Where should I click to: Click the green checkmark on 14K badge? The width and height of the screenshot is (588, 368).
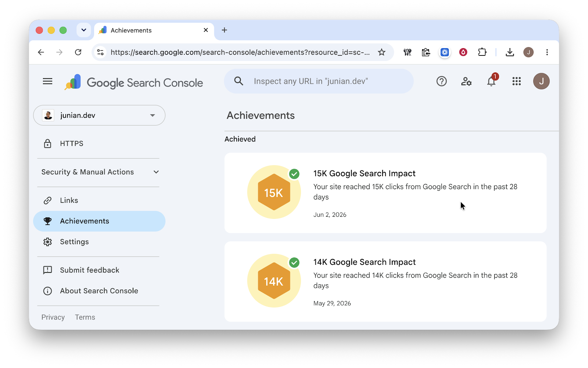tap(294, 263)
